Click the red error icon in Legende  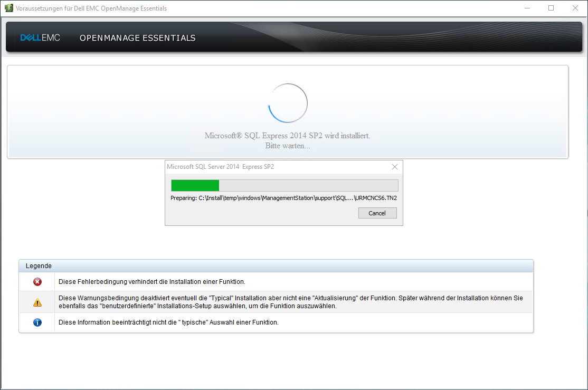pos(37,282)
